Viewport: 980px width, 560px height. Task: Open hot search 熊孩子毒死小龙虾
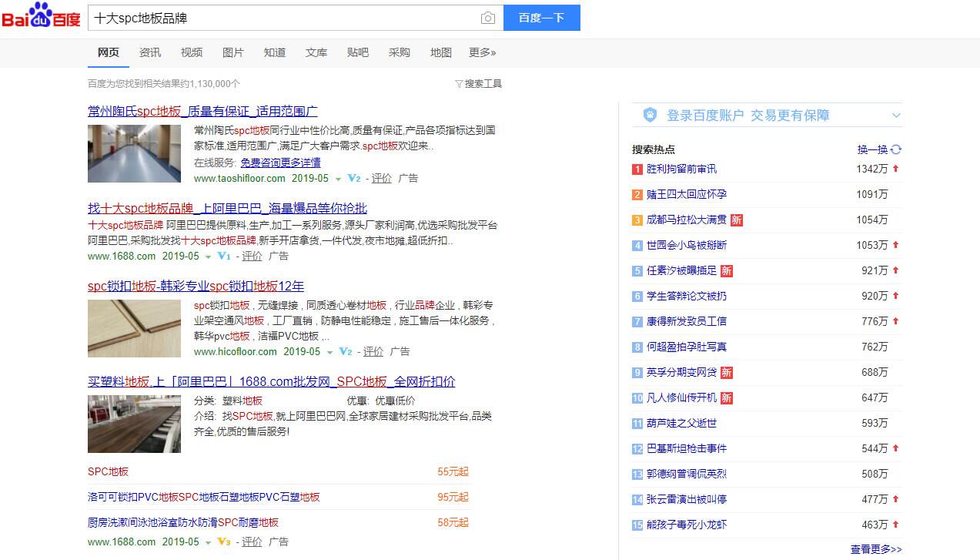[x=687, y=525]
